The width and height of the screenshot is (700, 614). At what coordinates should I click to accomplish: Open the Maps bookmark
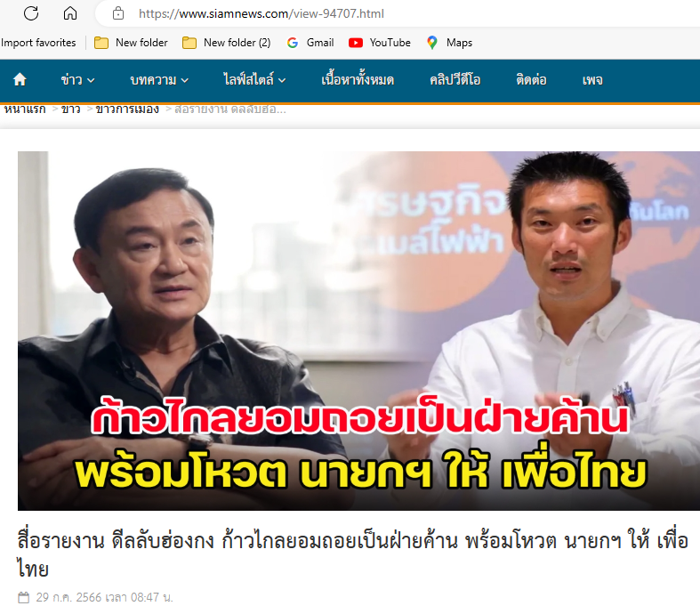449,43
